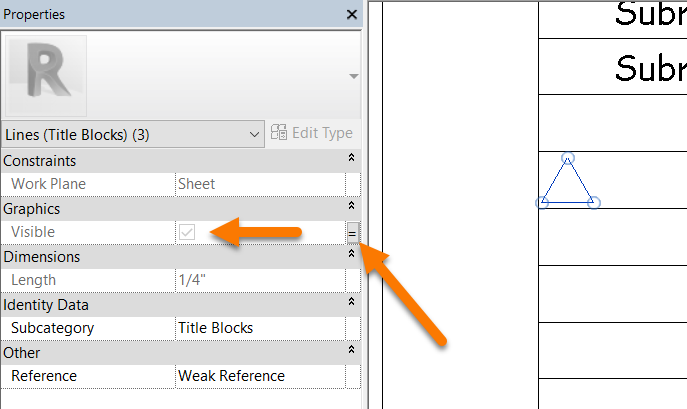687x409 pixels.
Task: Click the associate parameter box beside Length
Action: [x=352, y=280]
